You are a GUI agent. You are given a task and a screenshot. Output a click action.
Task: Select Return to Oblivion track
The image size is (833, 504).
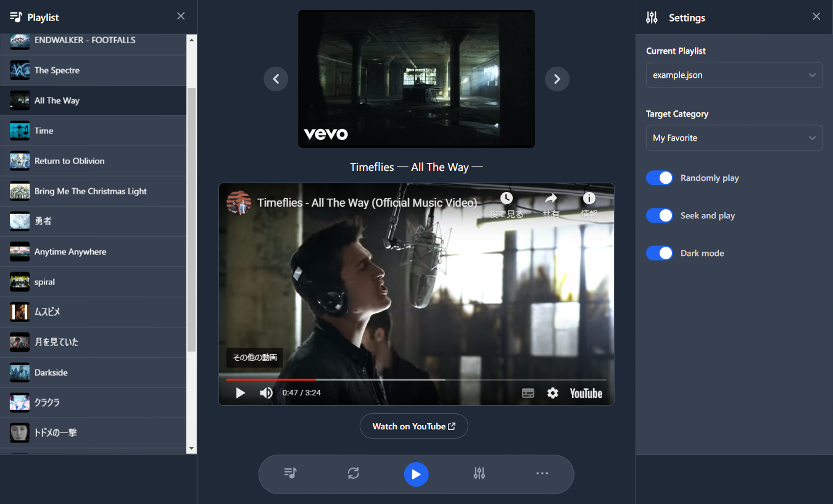[93, 161]
